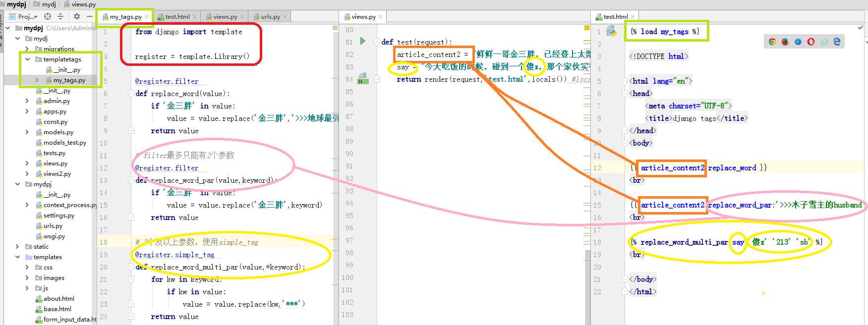This screenshot has height=325, width=868.
Task: Click the '<title>django tags</title>' line
Action: [696, 118]
